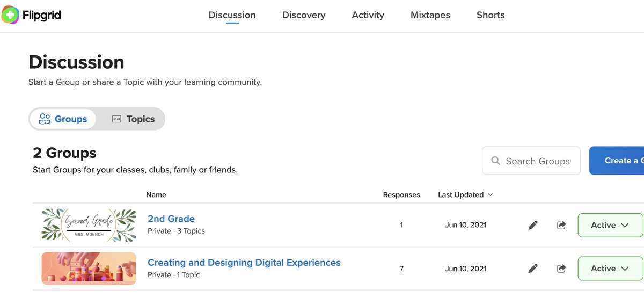
Task: Click the 'Private · 3 Topics' text
Action: pos(176,231)
